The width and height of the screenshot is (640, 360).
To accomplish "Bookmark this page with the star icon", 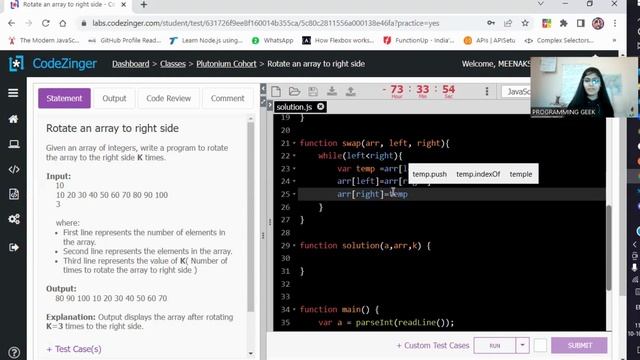I will 525,23.
